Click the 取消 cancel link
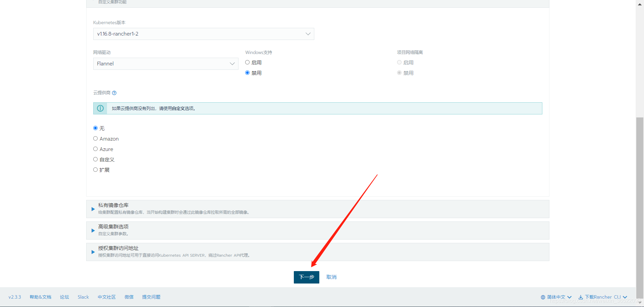The height and width of the screenshot is (307, 644). [331, 277]
